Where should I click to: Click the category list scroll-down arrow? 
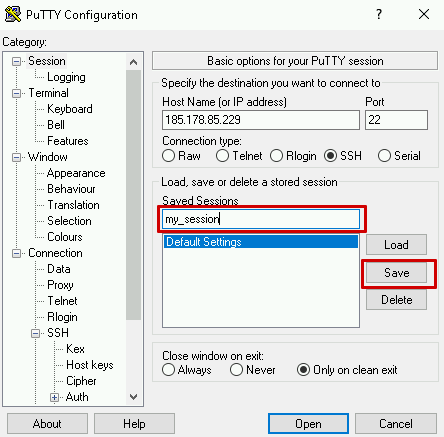pos(134,397)
